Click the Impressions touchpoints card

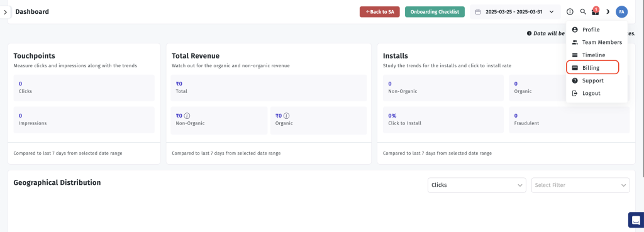click(x=84, y=120)
